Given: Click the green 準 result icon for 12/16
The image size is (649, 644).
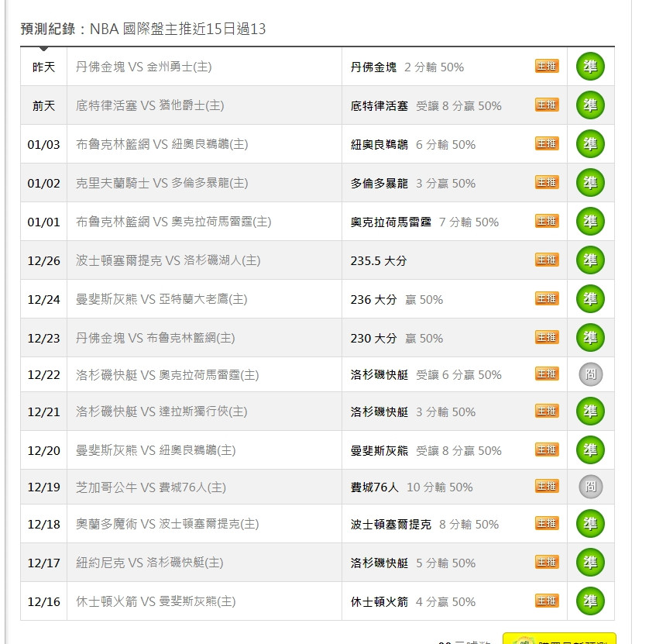Looking at the screenshot, I should coord(590,601).
